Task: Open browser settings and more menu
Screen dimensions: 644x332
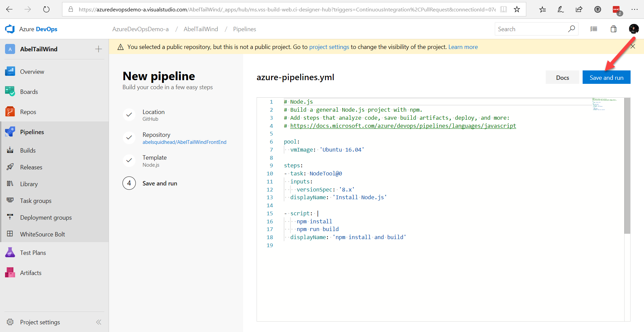Action: [634, 9]
